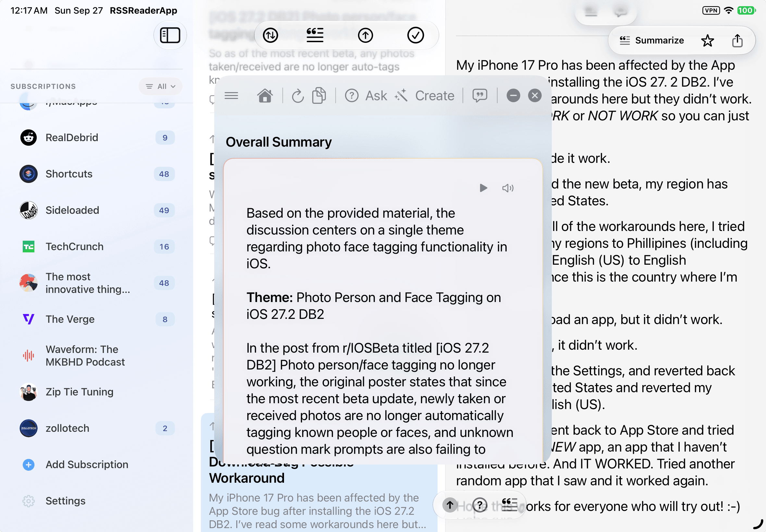This screenshot has width=766, height=532.
Task: Click the 16 unread badge for TechCrunch
Action: [x=164, y=247]
